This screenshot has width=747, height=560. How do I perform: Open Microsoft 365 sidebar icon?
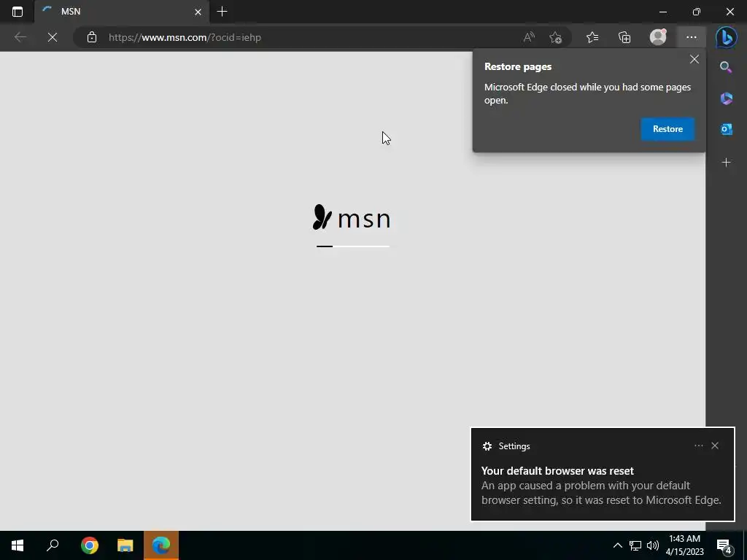click(x=726, y=98)
